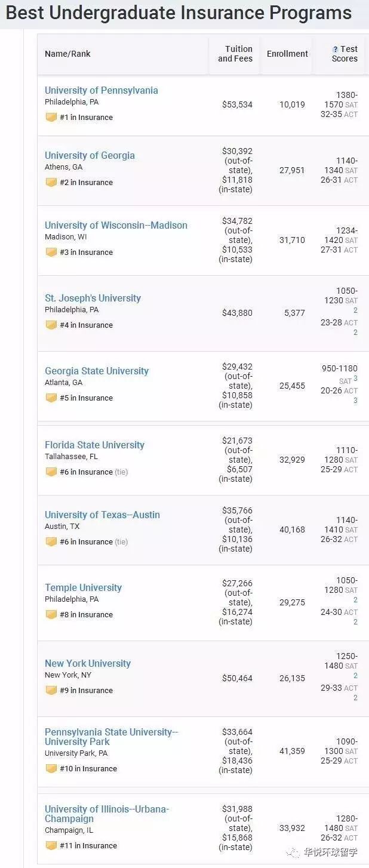This screenshot has height=868, width=369.
Task: Click the St. Joseph's University rank badge icon
Action: 51,325
